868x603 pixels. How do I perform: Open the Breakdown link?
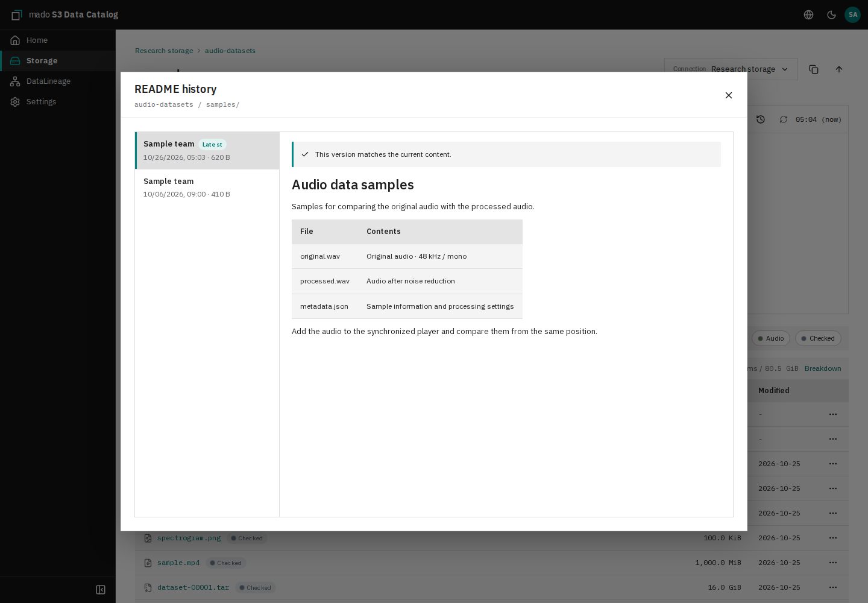click(823, 368)
